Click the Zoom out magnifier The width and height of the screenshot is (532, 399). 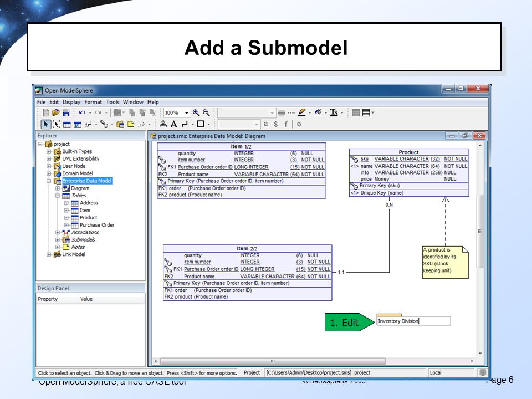click(x=206, y=112)
